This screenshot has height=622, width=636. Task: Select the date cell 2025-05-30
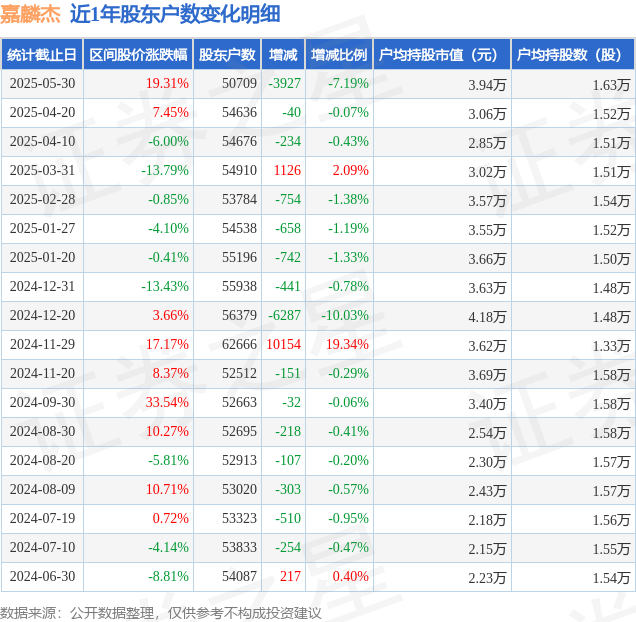pos(43,84)
